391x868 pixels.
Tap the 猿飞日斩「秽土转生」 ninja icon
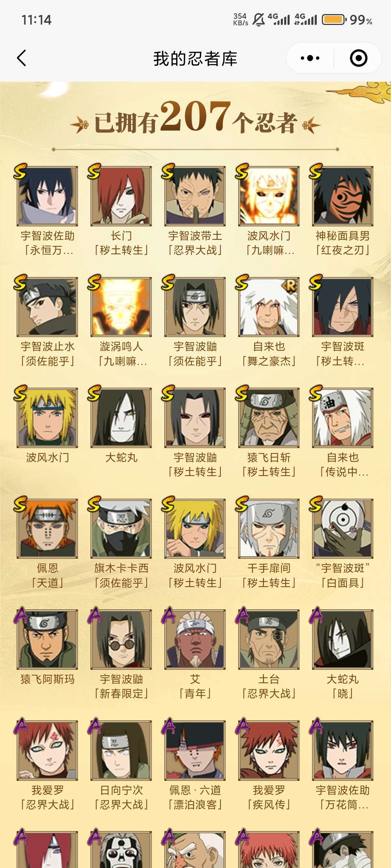pyautogui.click(x=269, y=418)
